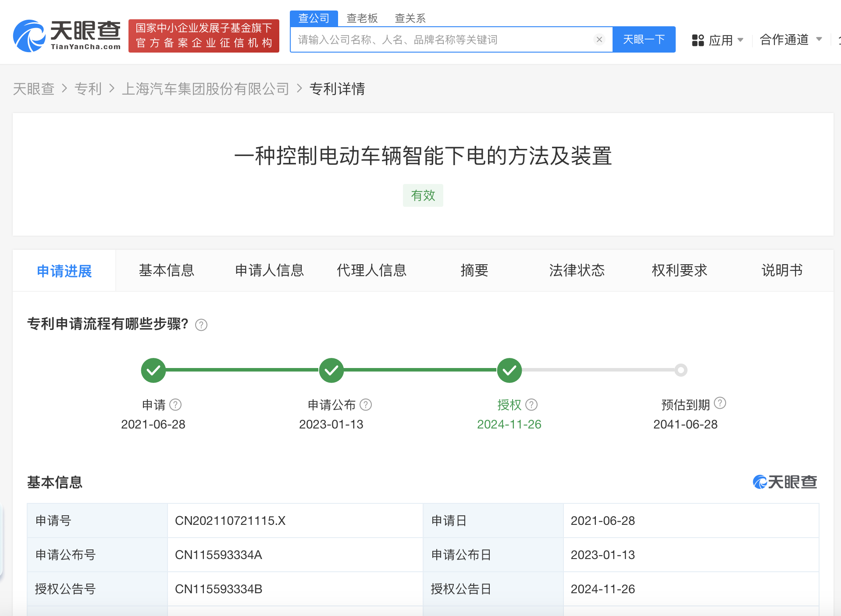
Task: Open 上海汽车集团股份有限公司 breadcrumb link
Action: coord(205,89)
